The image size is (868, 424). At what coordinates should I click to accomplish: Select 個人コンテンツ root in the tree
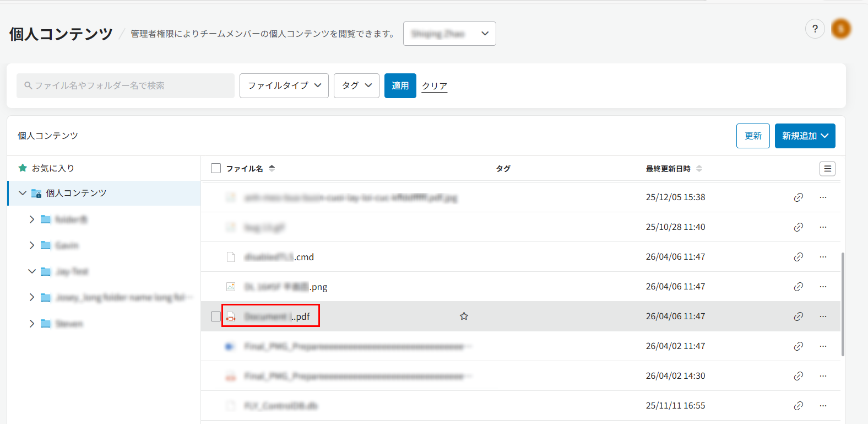tap(76, 193)
